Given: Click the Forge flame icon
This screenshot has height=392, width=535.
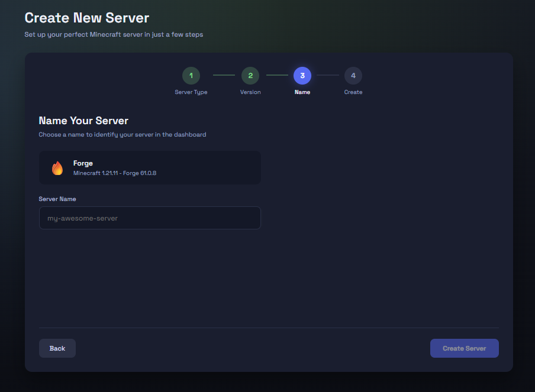Looking at the screenshot, I should tap(58, 167).
